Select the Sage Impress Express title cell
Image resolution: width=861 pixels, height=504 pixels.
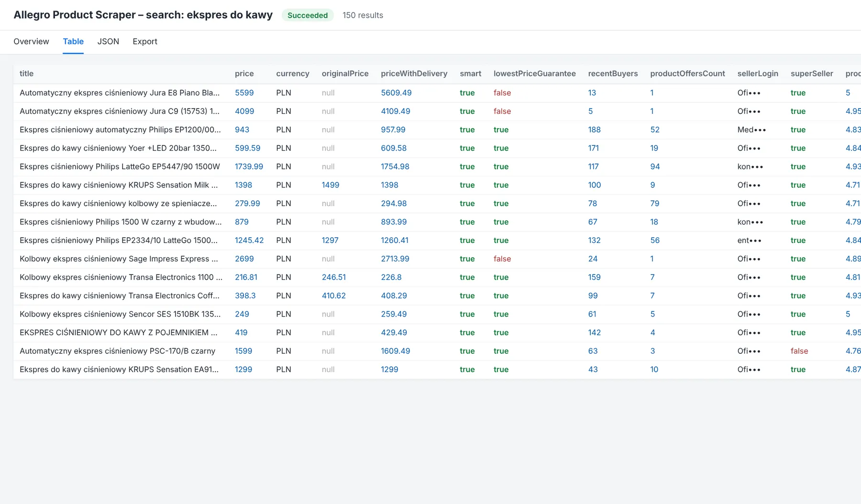(119, 259)
